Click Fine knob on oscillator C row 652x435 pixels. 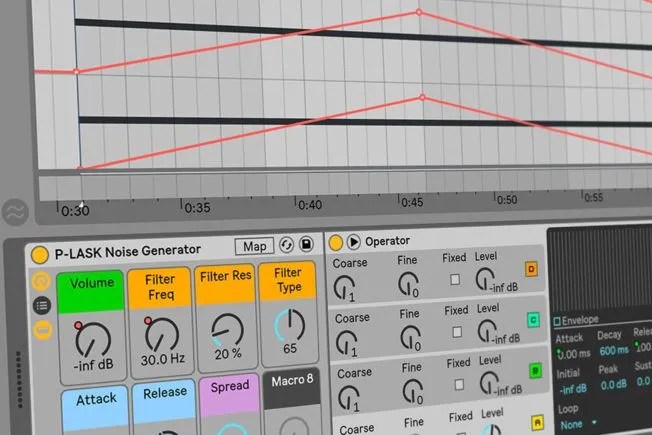point(410,337)
